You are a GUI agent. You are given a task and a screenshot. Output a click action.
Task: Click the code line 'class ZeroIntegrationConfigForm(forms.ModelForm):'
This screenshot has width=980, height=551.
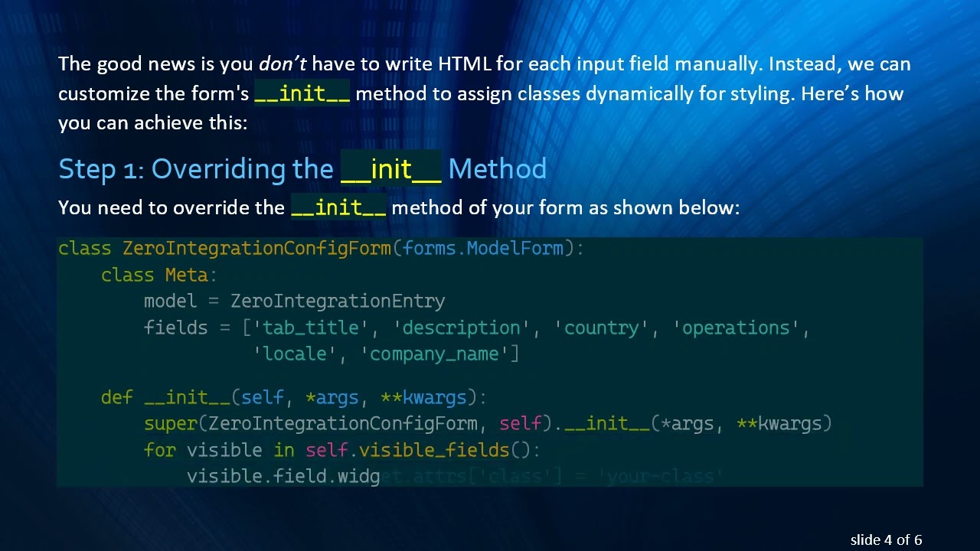click(321, 248)
